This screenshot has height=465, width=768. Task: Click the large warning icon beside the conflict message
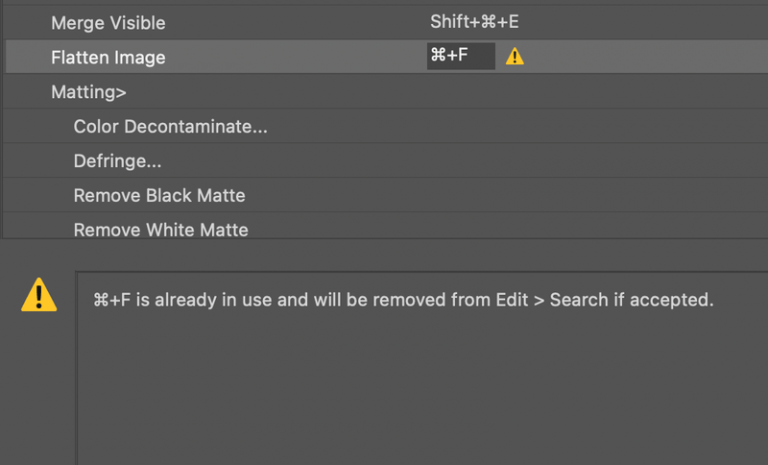tap(39, 295)
